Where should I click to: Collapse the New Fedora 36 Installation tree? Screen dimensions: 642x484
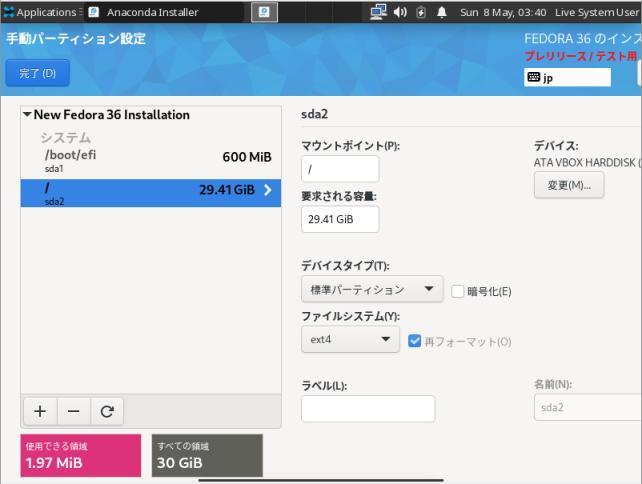tap(27, 114)
